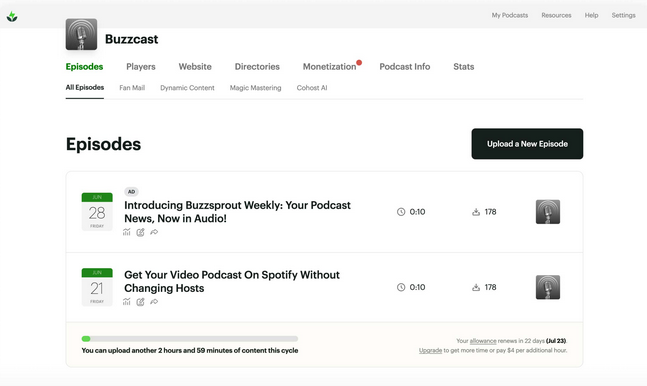Open My Podcasts in top navigation
The width and height of the screenshot is (647, 386).
pos(510,15)
